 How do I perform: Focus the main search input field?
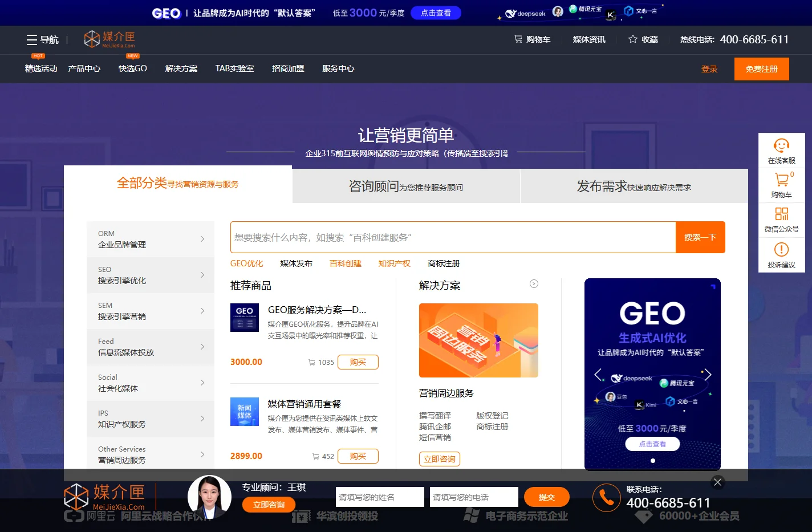point(453,237)
